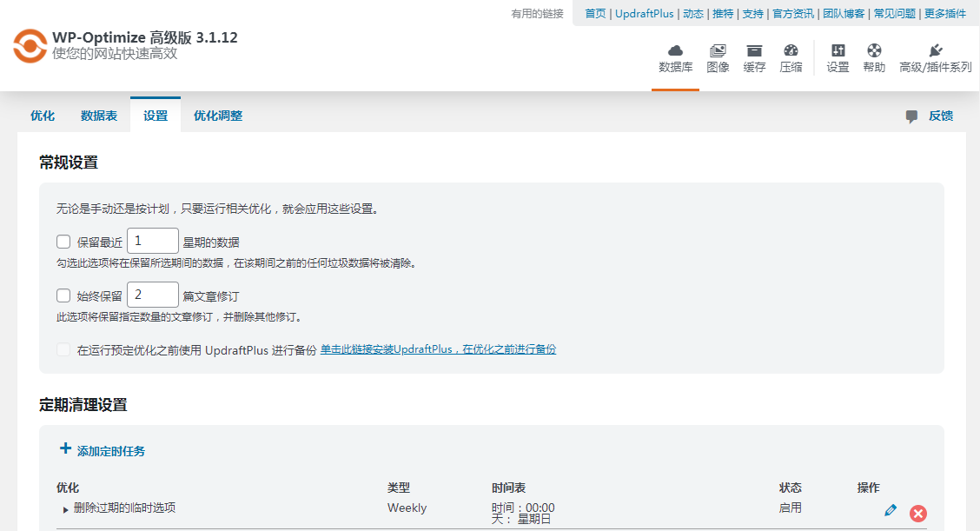Delete the scheduled task with red X
The height and width of the screenshot is (531, 980).
pyautogui.click(x=918, y=513)
